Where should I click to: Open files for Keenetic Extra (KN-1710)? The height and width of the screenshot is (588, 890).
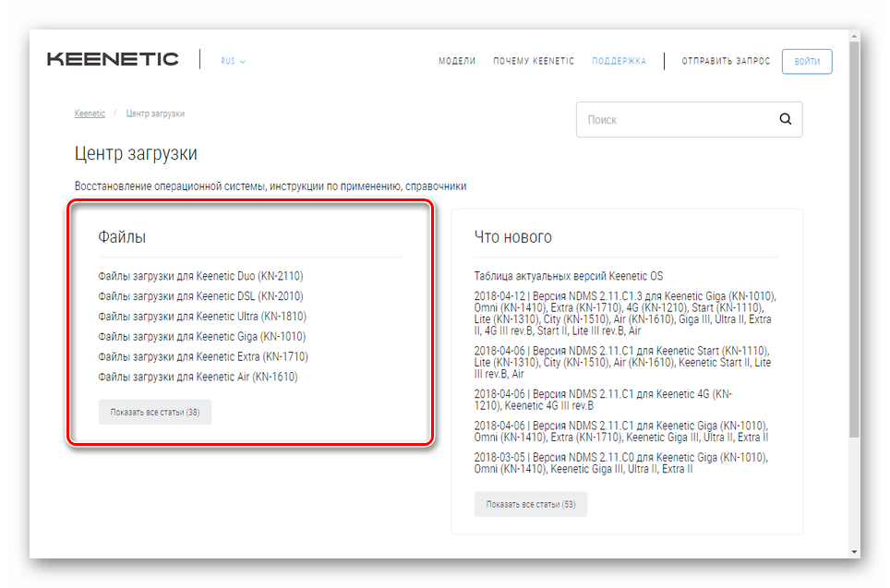pyautogui.click(x=202, y=356)
